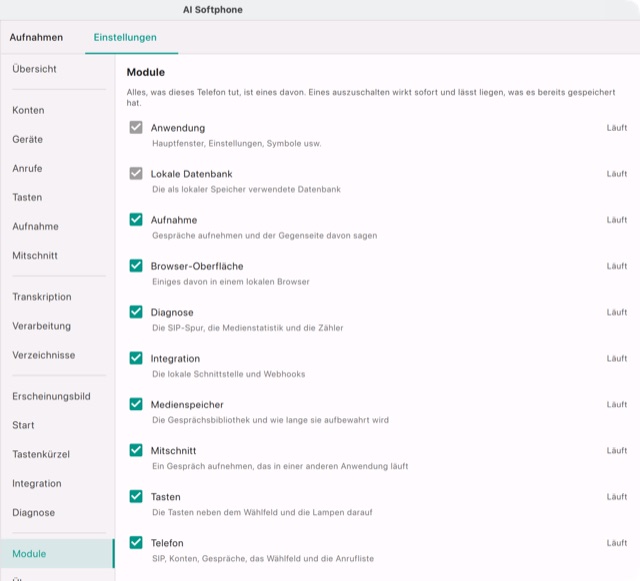Click the Anwendung module label

[x=178, y=128]
